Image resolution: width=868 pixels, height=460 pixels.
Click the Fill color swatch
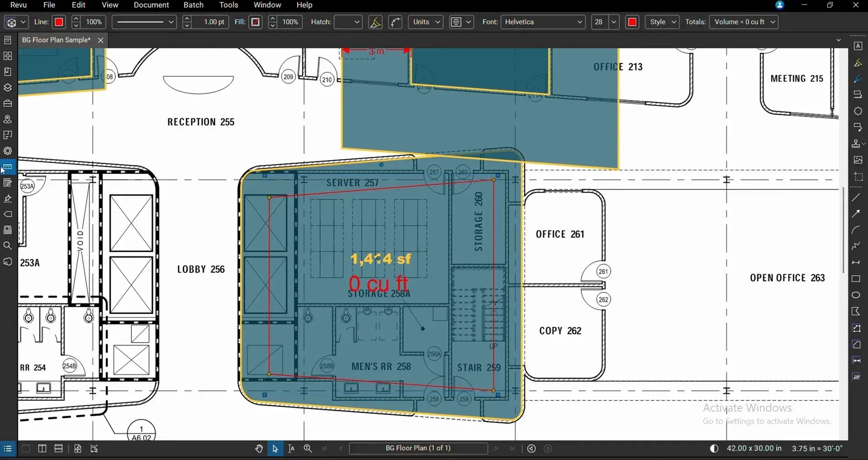pos(256,22)
